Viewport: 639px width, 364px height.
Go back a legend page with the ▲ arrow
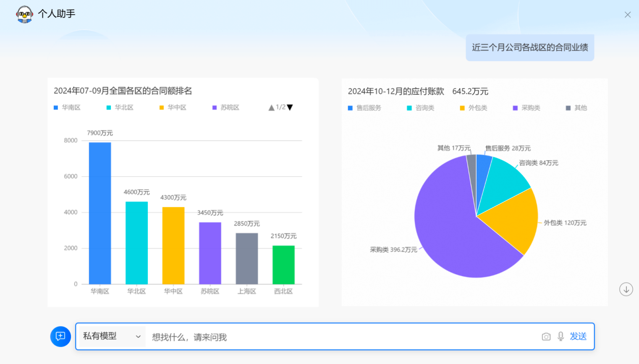point(271,107)
